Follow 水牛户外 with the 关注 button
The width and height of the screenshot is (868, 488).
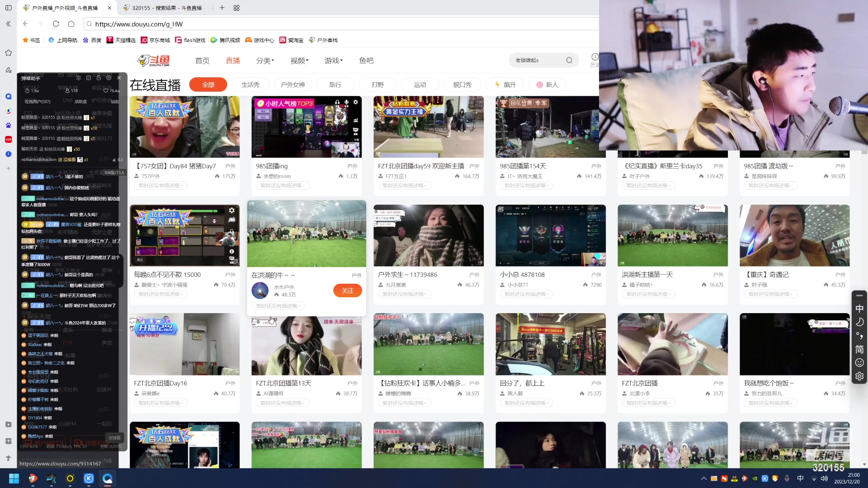(348, 291)
